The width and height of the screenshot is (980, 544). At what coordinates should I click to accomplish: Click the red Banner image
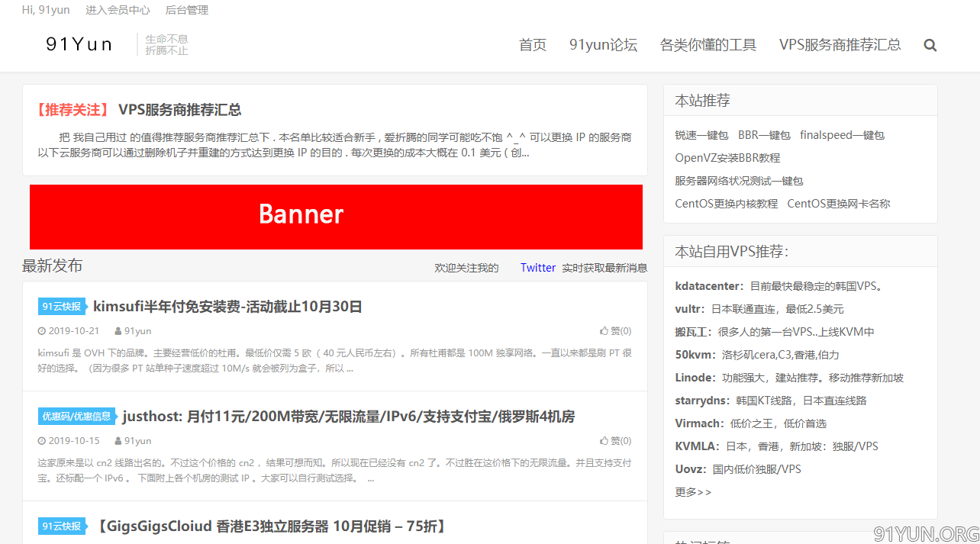(x=336, y=217)
